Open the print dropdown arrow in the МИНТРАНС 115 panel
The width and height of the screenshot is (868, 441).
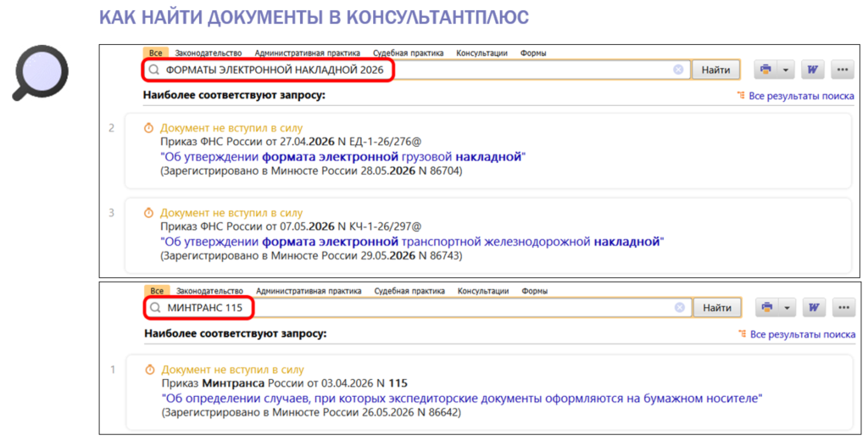point(787,308)
